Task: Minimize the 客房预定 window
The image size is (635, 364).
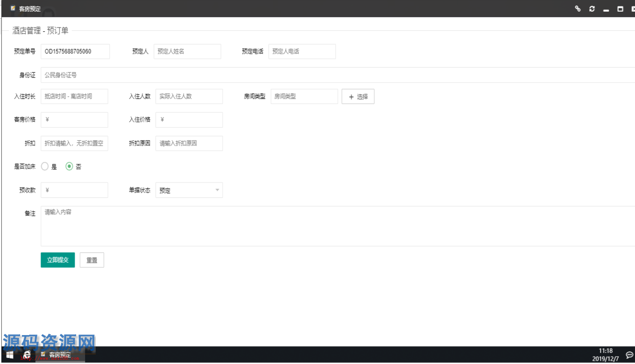Action: (x=606, y=9)
